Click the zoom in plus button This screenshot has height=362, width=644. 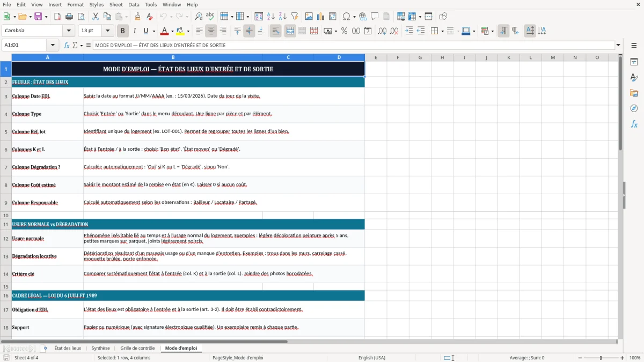622,358
